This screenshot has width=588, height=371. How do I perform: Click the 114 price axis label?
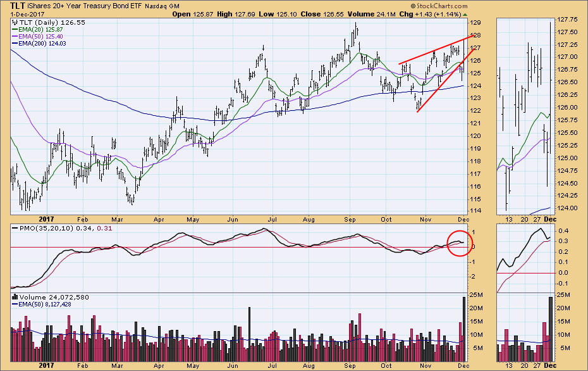click(475, 211)
